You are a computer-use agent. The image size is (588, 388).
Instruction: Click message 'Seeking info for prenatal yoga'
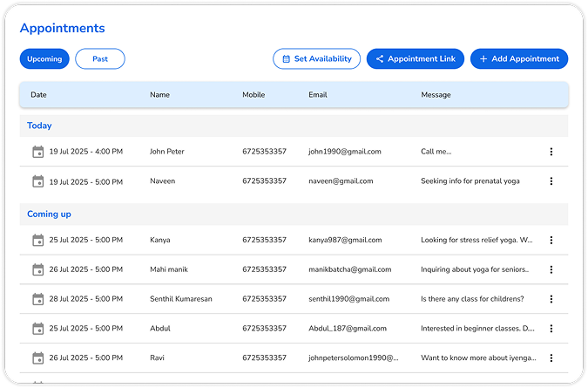coord(470,181)
